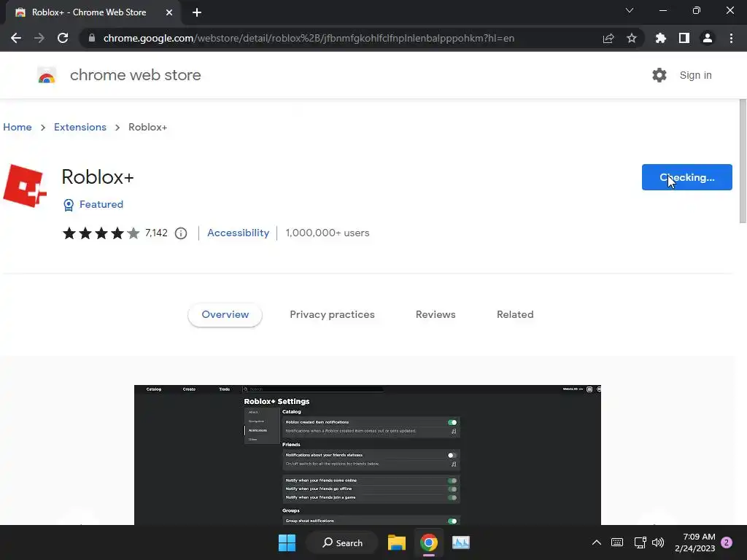The image size is (747, 560).
Task: Share this page from address bar
Action: [x=608, y=38]
